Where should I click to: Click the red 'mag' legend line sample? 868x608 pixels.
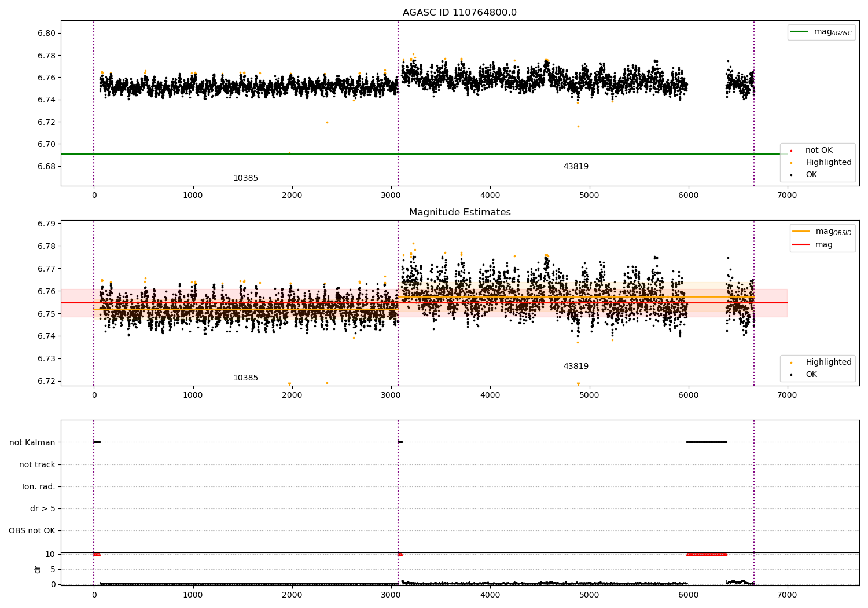[801, 245]
